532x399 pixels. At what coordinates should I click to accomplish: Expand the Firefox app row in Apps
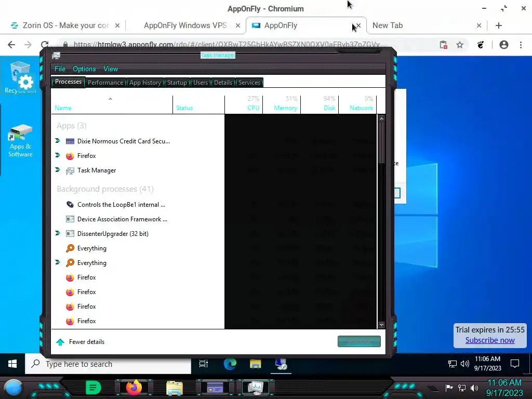click(x=58, y=155)
